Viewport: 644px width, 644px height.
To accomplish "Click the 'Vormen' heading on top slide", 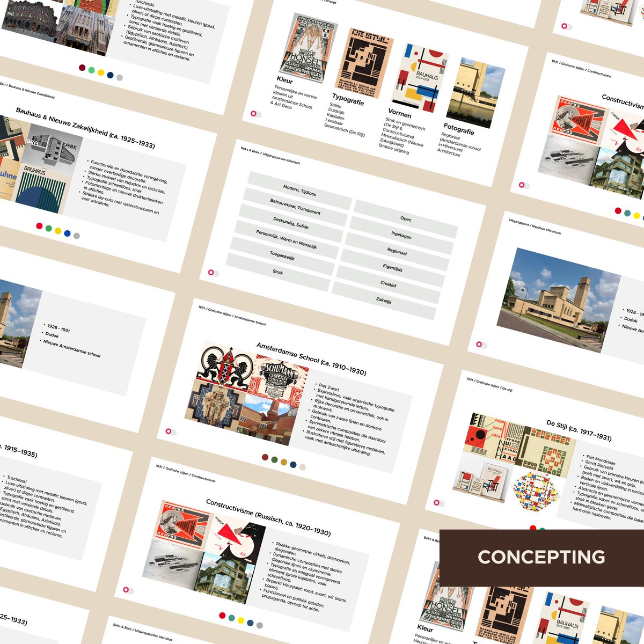I will tap(400, 114).
